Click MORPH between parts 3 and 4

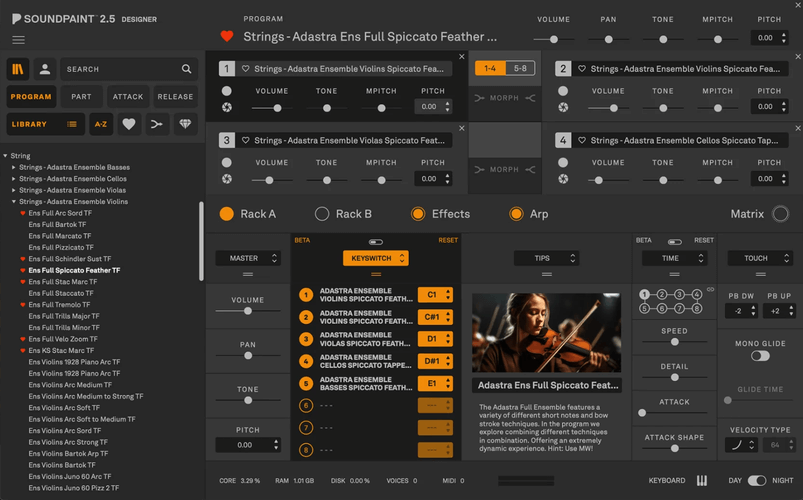(x=504, y=170)
